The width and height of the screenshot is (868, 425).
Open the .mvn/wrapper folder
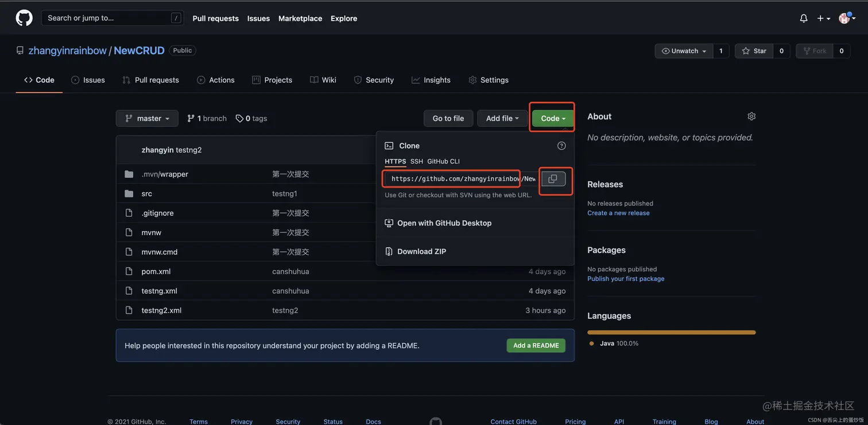click(x=165, y=174)
